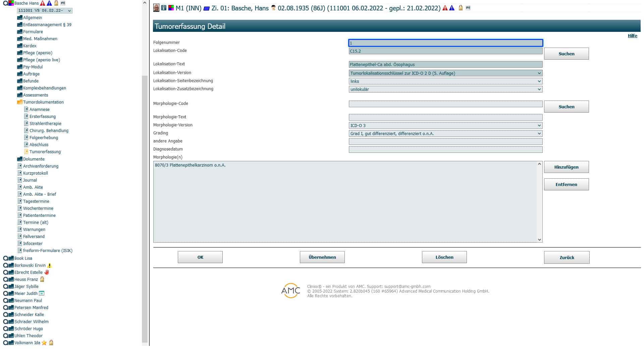Screen dimensions: 644x362
Task: Click the info icon in patient header
Action: pos(164,8)
